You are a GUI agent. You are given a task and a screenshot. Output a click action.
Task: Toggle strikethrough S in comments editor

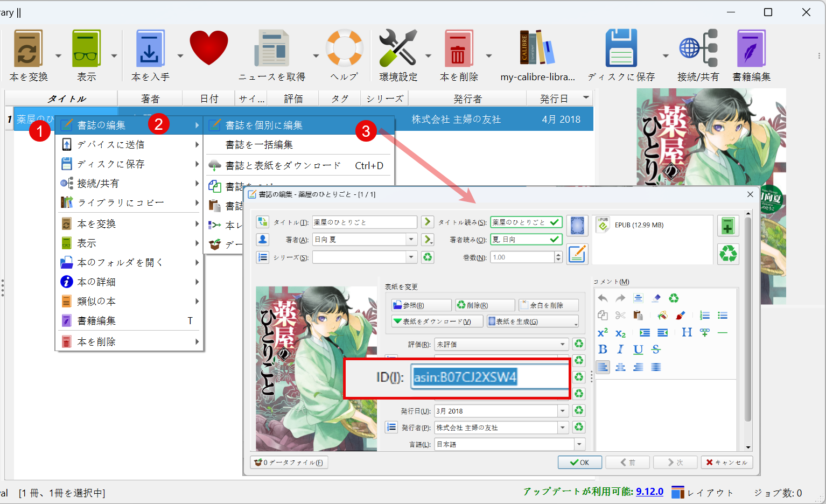[656, 349]
